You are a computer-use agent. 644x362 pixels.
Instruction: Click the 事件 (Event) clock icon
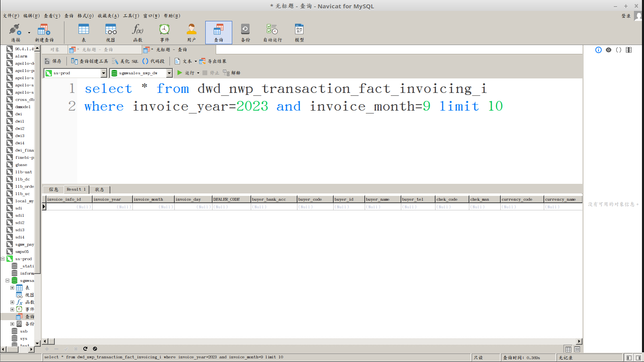click(164, 32)
